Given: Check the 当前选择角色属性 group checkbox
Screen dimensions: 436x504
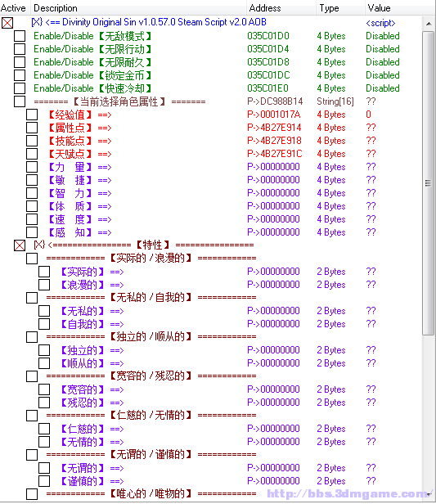Looking at the screenshot, I should coord(20,101).
